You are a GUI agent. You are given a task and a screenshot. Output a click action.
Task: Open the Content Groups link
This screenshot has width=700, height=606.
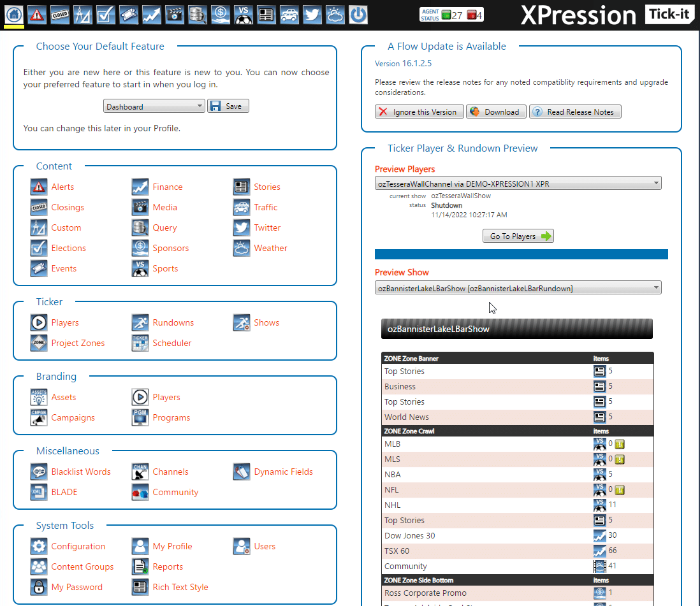coord(83,566)
